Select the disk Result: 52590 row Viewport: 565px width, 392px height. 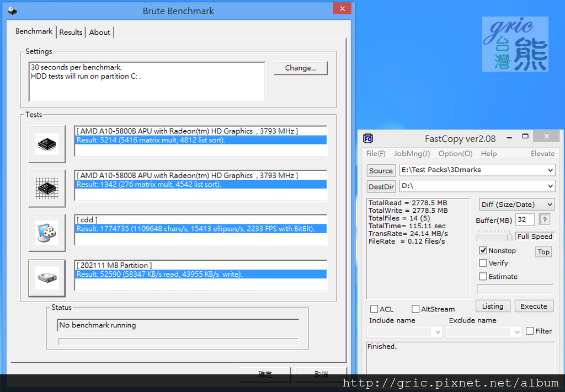[201, 275]
